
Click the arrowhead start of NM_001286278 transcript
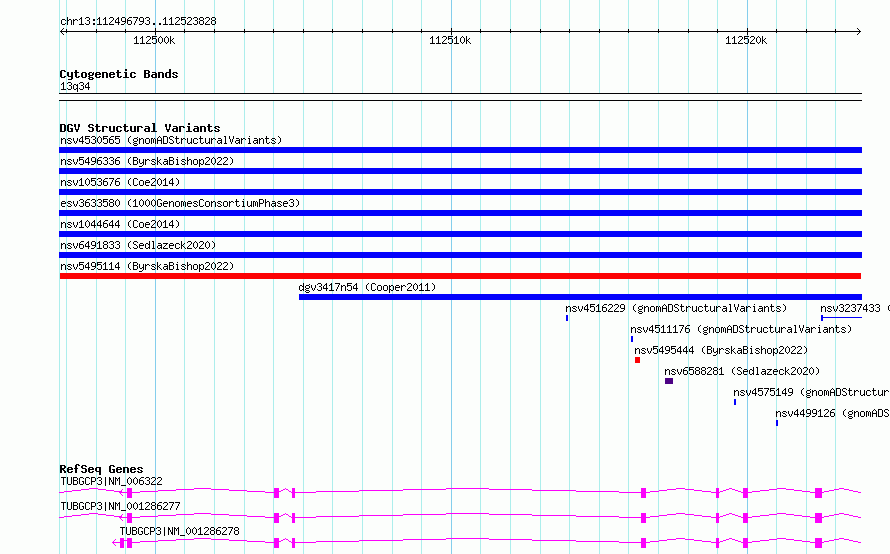coord(116,543)
